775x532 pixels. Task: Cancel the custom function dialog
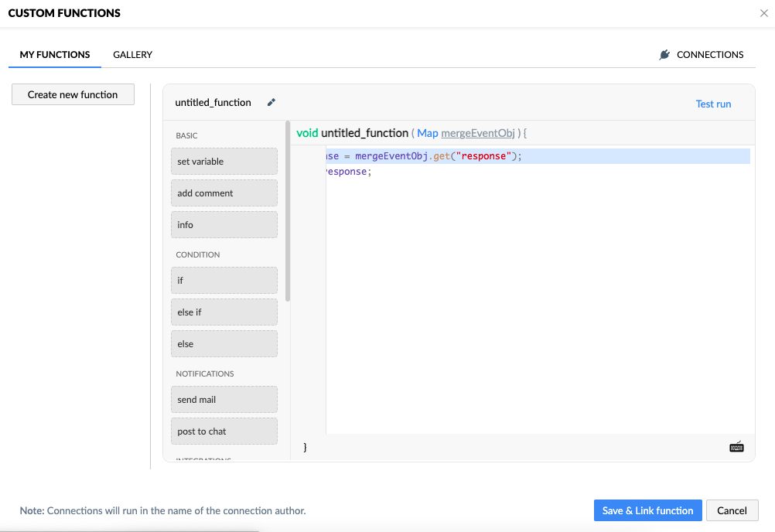click(732, 510)
